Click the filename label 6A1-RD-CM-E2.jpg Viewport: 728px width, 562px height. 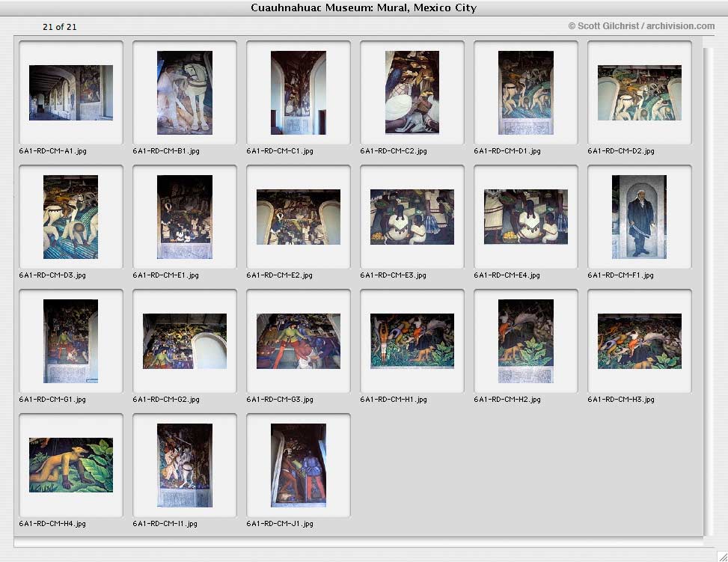280,275
